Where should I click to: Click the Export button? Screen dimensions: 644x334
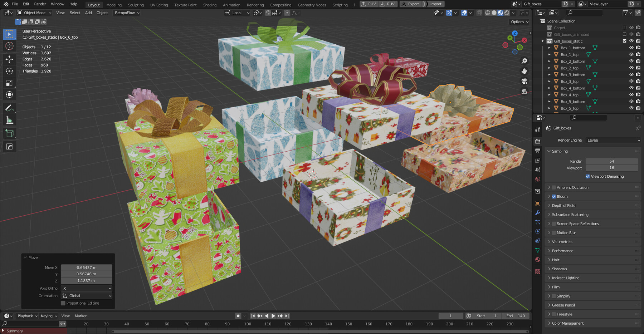(x=411, y=4)
